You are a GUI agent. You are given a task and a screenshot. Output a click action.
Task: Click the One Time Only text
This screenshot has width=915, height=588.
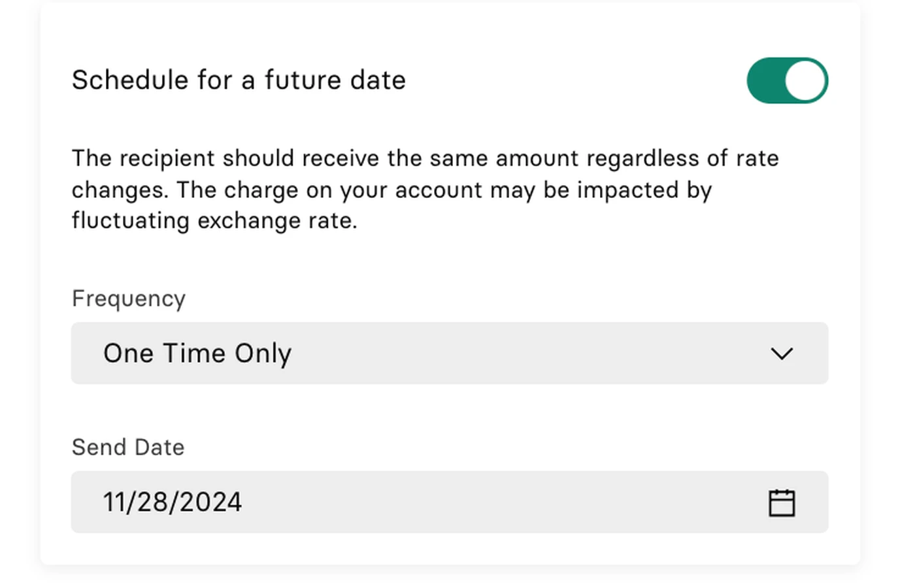point(197,353)
